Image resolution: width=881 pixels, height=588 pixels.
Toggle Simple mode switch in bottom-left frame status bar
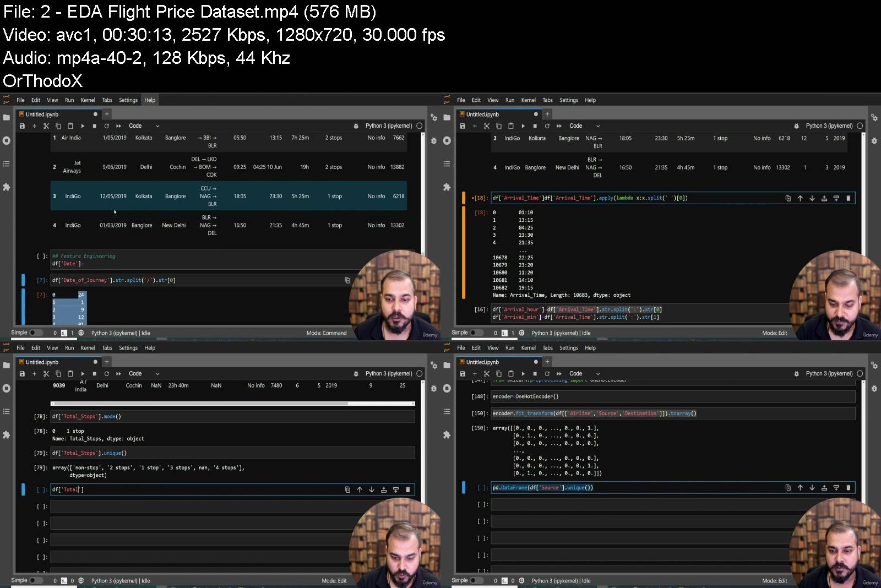(36, 580)
